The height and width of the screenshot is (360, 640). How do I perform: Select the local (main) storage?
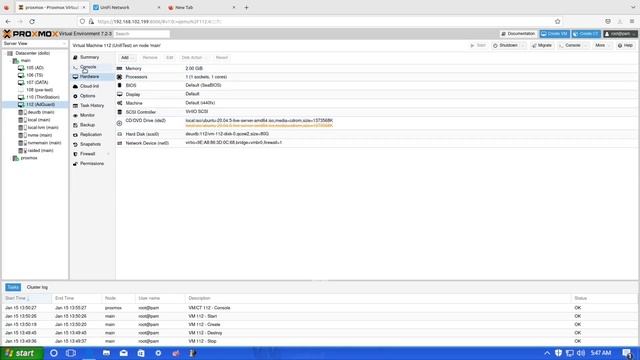pos(39,120)
